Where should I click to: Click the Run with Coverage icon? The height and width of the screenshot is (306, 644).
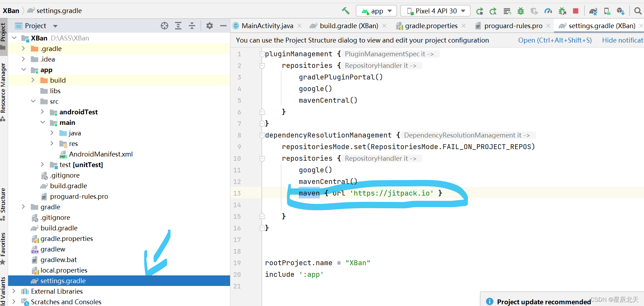click(x=534, y=11)
